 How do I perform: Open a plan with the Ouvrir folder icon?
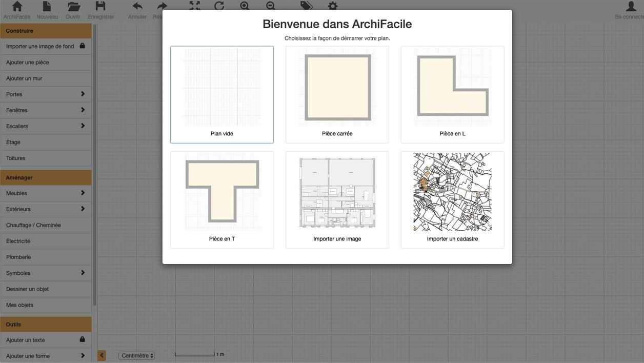pyautogui.click(x=74, y=6)
